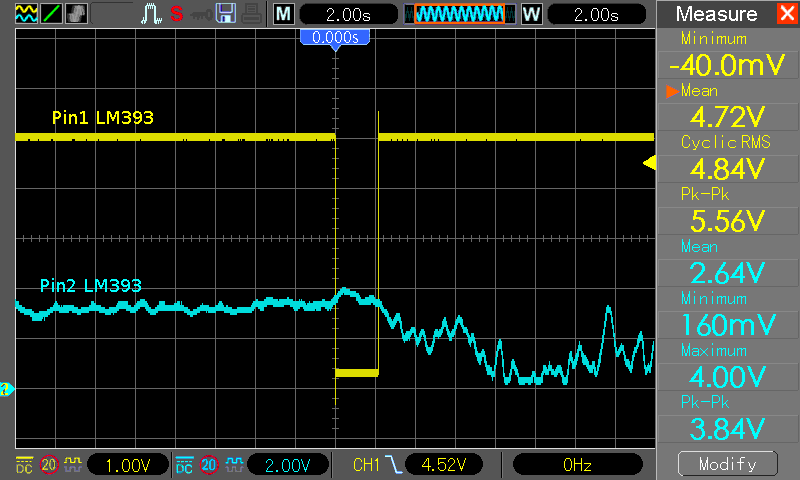Viewport: 800px width, 480px height.
Task: Click the waveform memory overview bar
Action: click(x=460, y=14)
